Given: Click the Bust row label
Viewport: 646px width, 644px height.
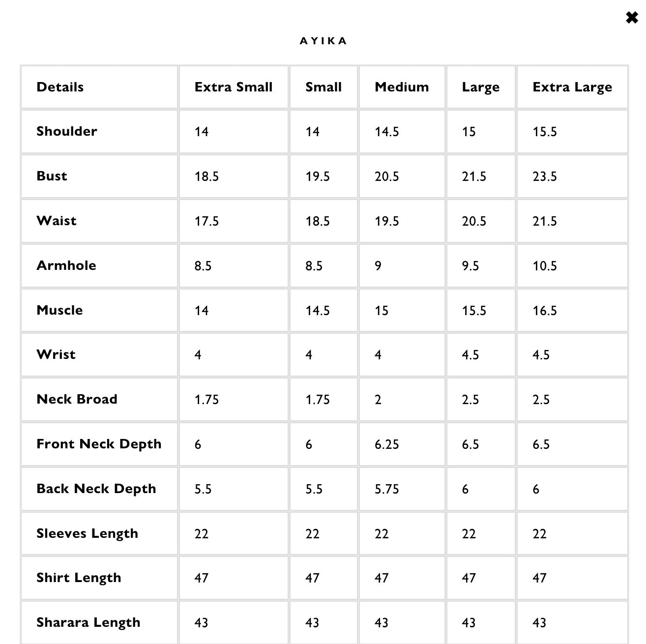Looking at the screenshot, I should click(x=52, y=176).
